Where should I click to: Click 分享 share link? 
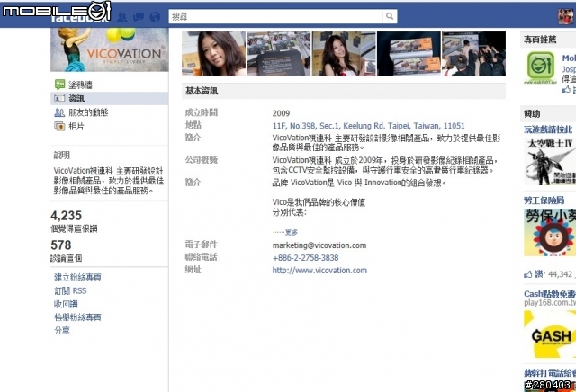tap(62, 331)
